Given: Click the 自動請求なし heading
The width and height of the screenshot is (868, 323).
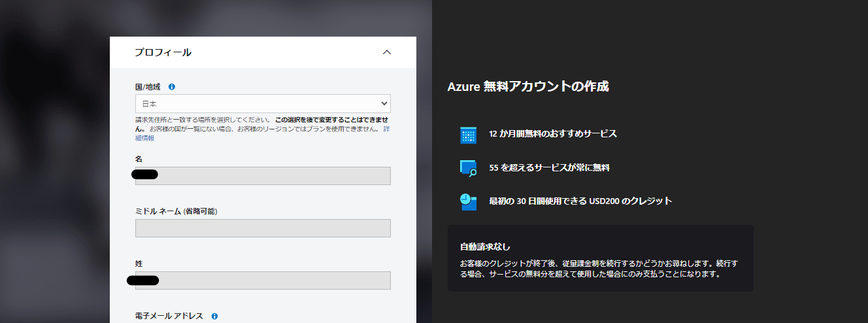Looking at the screenshot, I should (485, 247).
